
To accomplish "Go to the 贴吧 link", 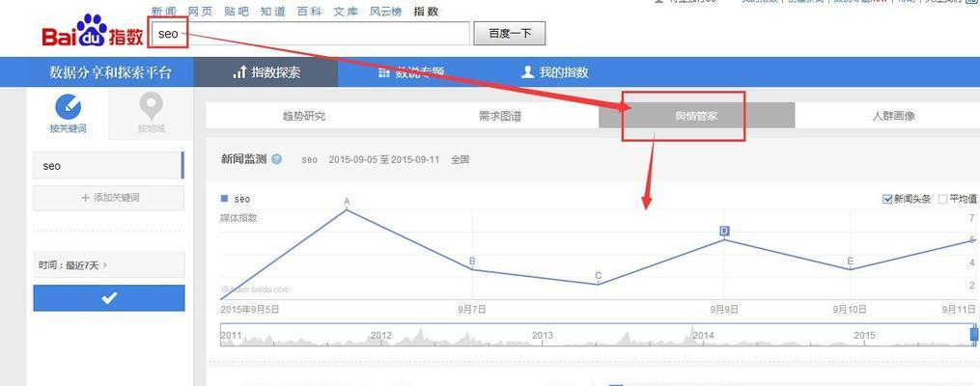I will (237, 12).
